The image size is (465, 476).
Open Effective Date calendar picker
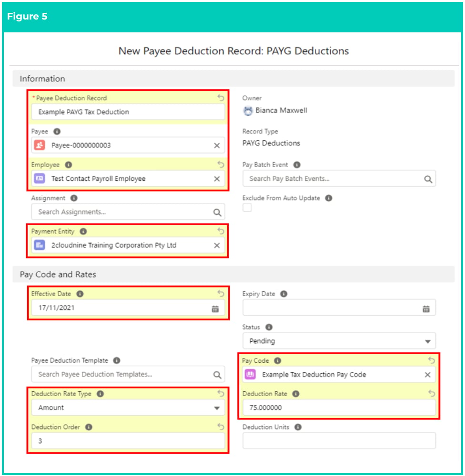pos(215,309)
